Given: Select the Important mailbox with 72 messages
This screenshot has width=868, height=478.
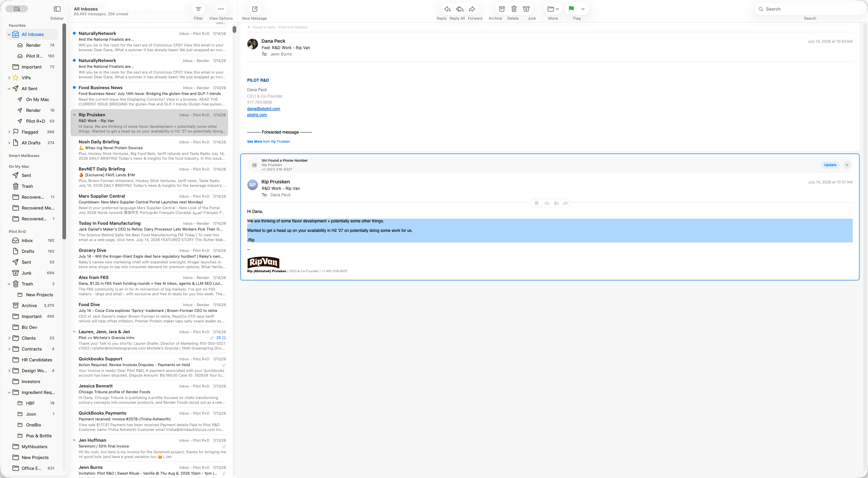Looking at the screenshot, I should click(x=33, y=67).
